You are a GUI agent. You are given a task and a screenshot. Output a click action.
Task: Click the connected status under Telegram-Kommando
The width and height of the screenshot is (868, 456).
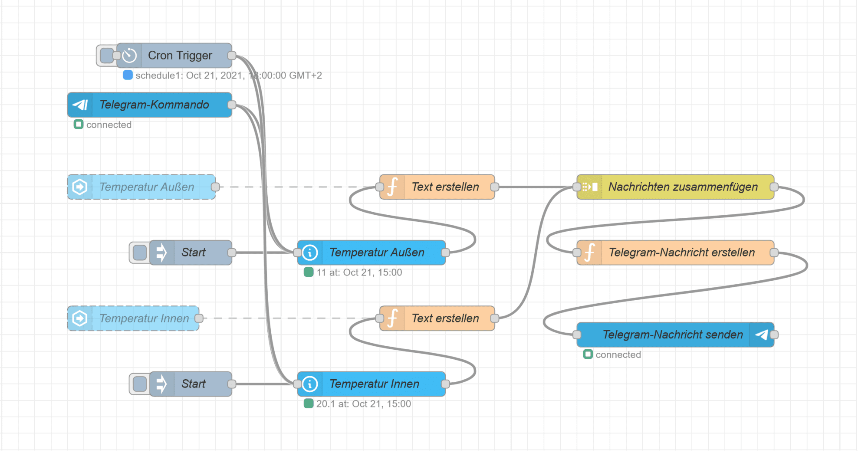click(103, 125)
